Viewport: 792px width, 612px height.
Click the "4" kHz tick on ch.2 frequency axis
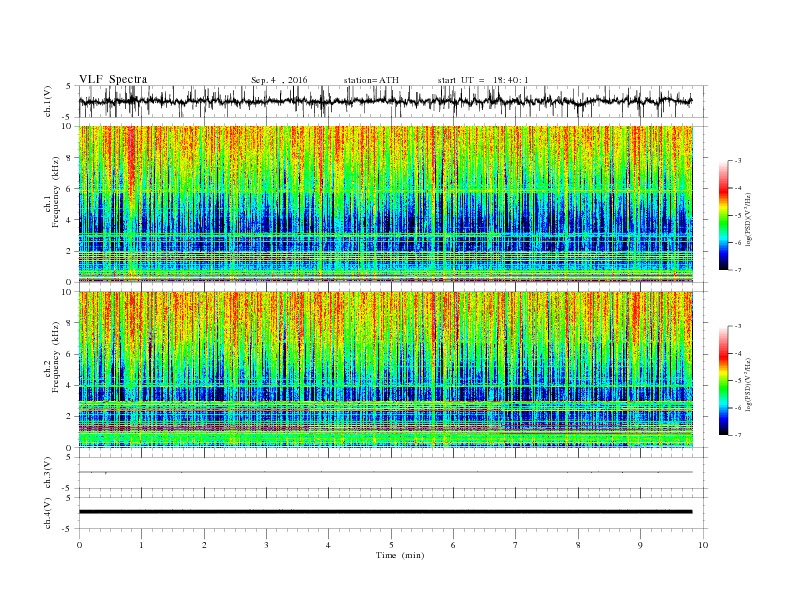click(x=69, y=385)
